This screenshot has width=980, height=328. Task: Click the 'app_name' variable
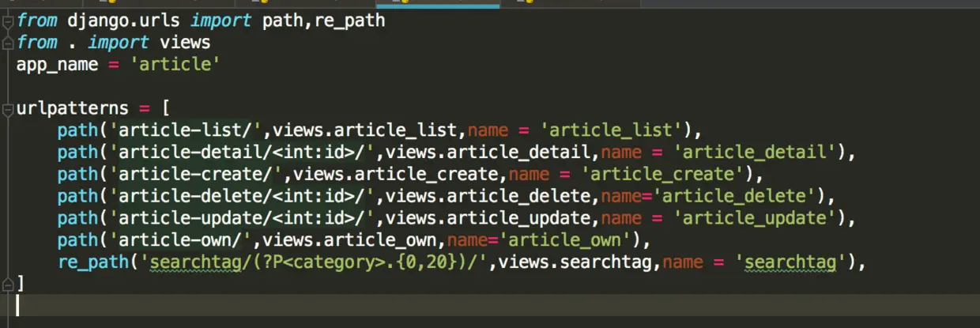point(58,64)
